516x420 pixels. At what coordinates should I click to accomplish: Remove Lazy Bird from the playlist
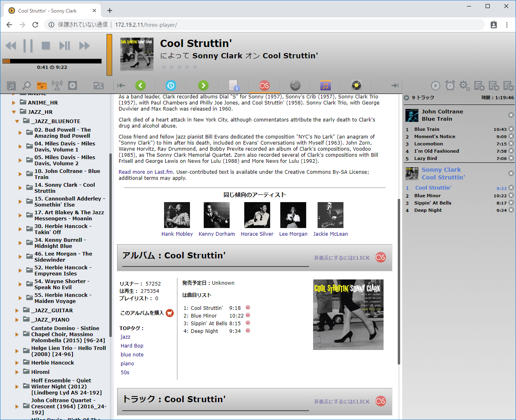click(x=511, y=158)
